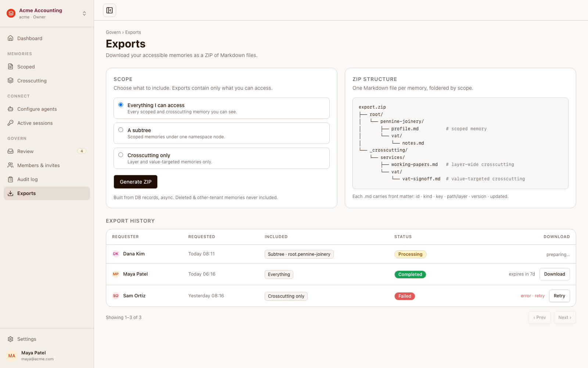Click Sam Ortiz's SO avatar
Screen dimensions: 588x368
[116, 296]
